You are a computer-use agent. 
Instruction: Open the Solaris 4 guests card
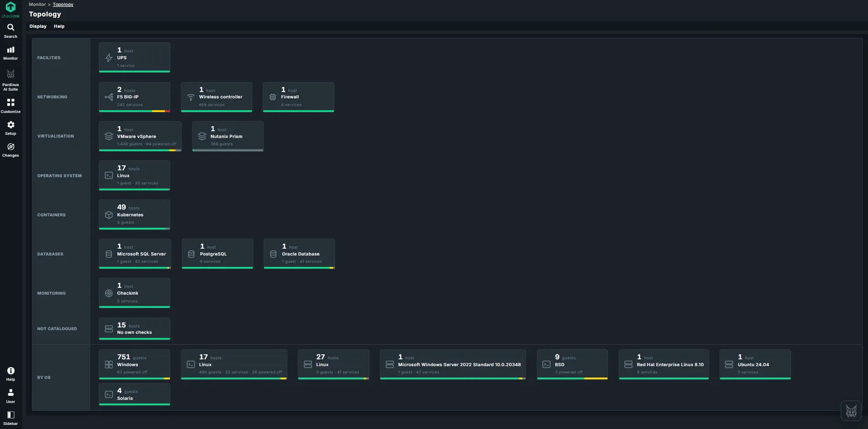coord(134,394)
